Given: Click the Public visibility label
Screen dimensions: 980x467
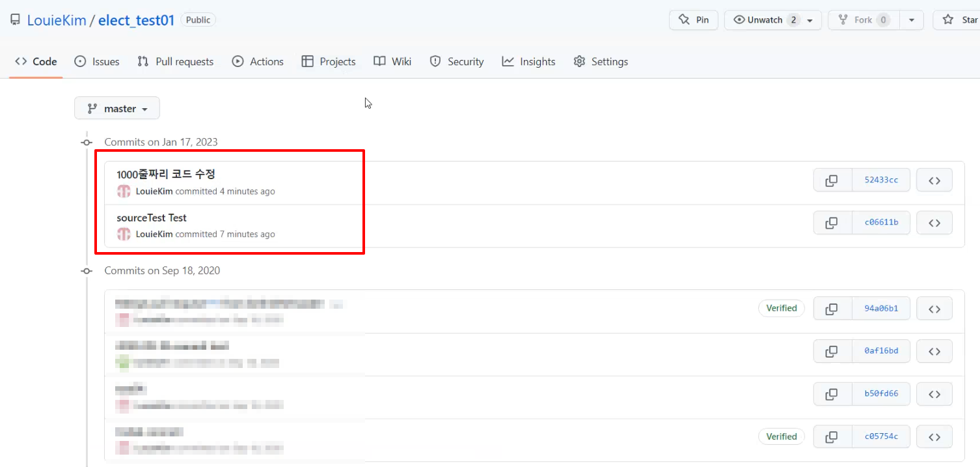Looking at the screenshot, I should pyautogui.click(x=198, y=20).
